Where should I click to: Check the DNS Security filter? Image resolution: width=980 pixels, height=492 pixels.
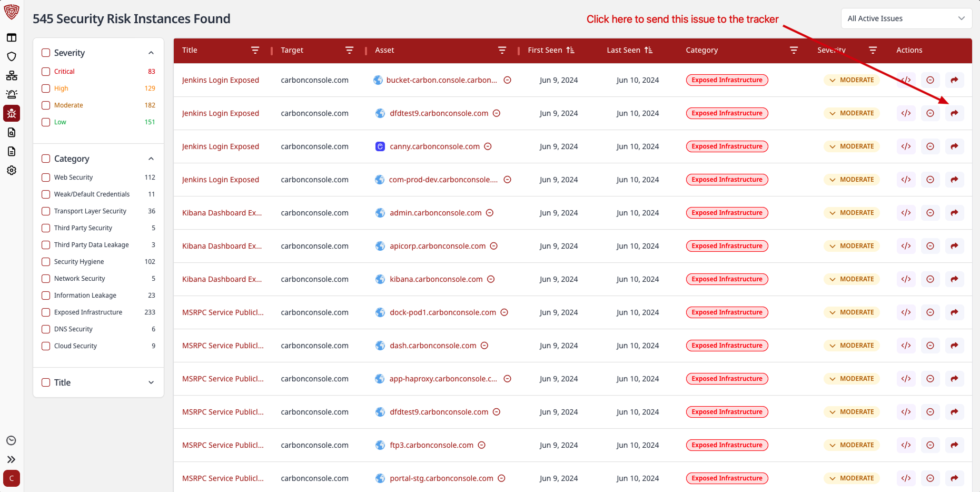(x=46, y=329)
